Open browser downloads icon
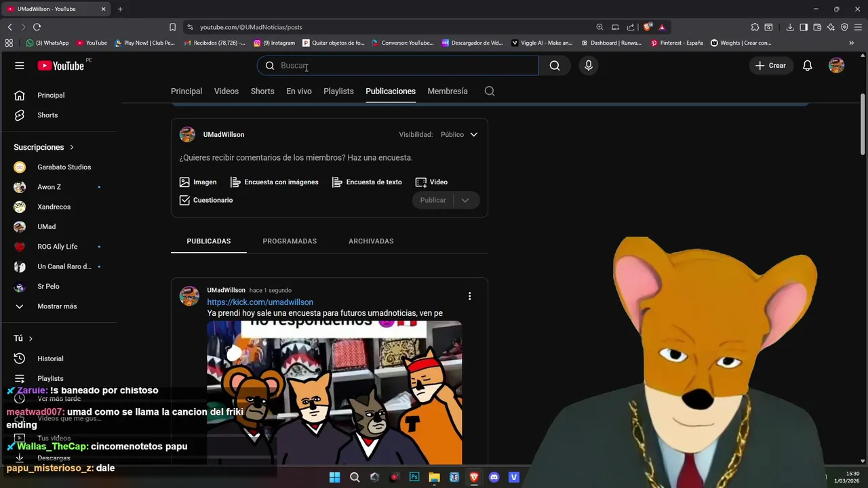This screenshot has width=868, height=488. (790, 27)
